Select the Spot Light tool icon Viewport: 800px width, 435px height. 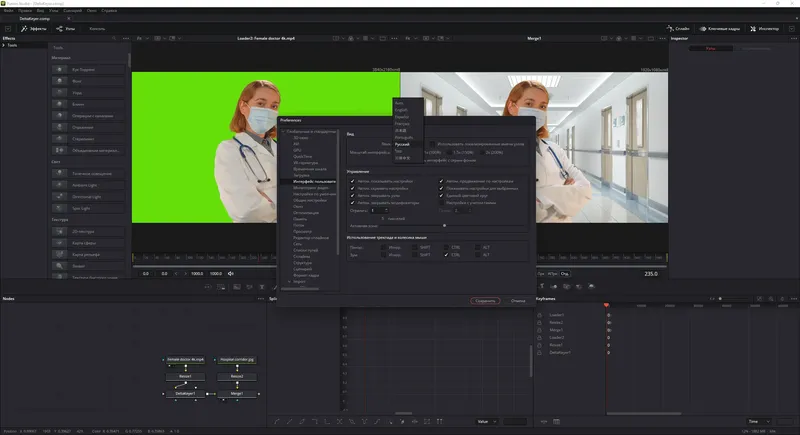click(x=60, y=208)
